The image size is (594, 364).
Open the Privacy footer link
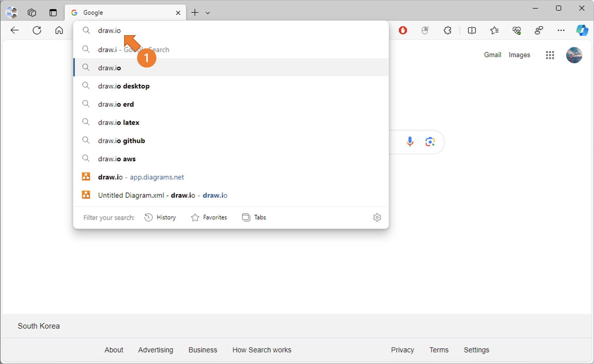[402, 350]
